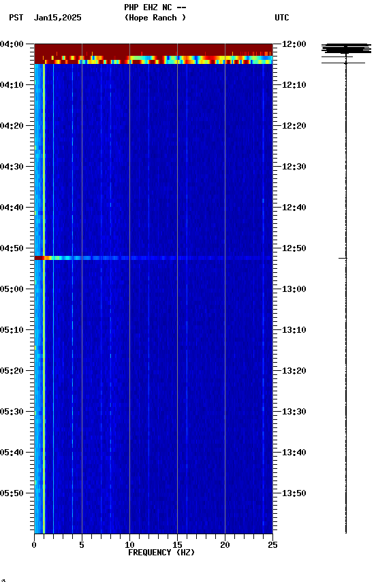
Task: Click the '05:50' PST time label
Action: [x=12, y=494]
